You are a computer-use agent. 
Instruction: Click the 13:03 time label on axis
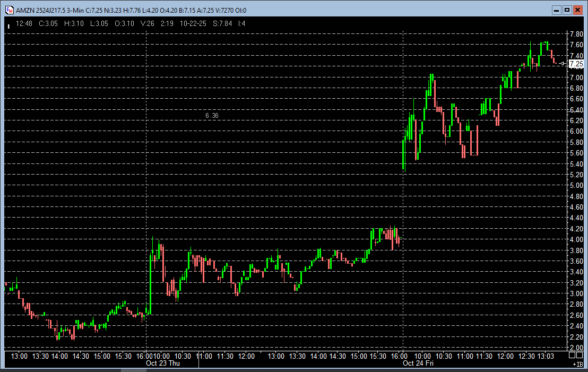(546, 356)
